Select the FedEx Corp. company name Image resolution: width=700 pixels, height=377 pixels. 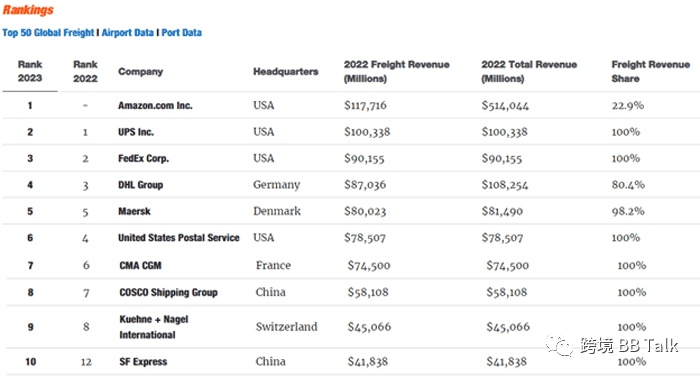point(143,159)
